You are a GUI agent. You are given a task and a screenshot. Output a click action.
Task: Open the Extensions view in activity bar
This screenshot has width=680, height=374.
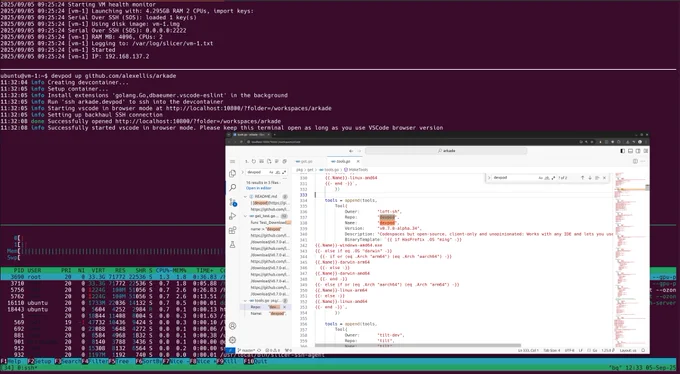click(232, 230)
